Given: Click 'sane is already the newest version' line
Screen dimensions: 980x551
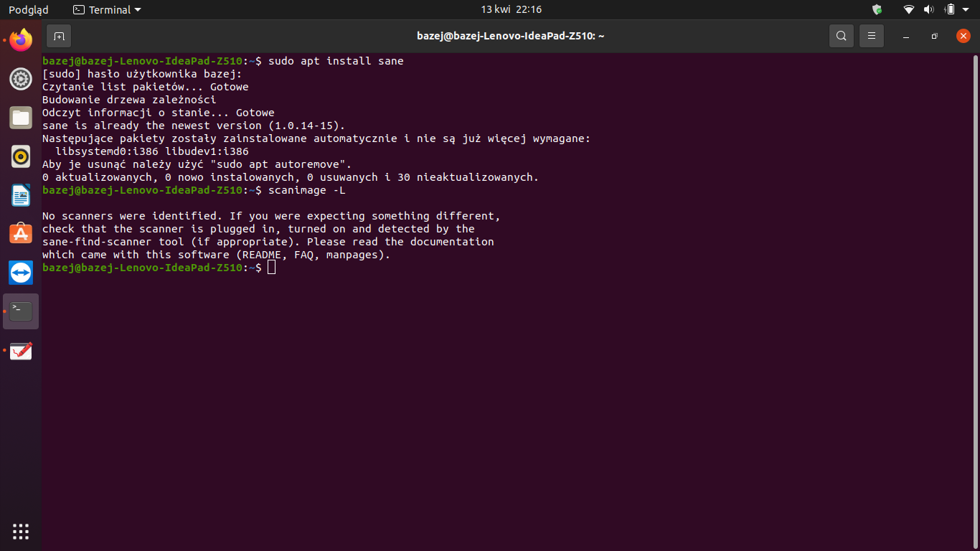Looking at the screenshot, I should [x=194, y=126].
